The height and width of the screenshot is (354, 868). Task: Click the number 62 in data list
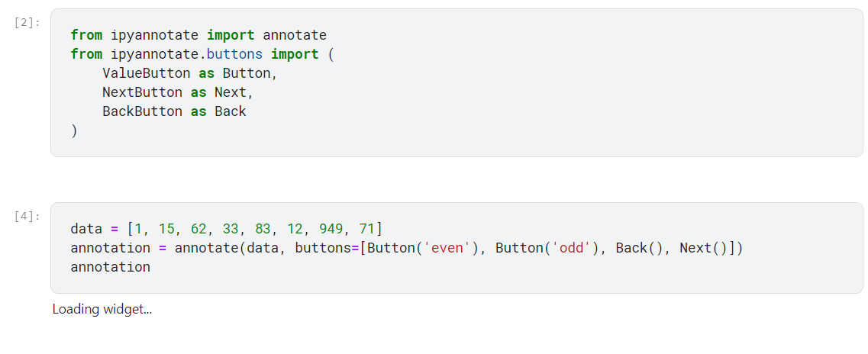click(x=198, y=229)
